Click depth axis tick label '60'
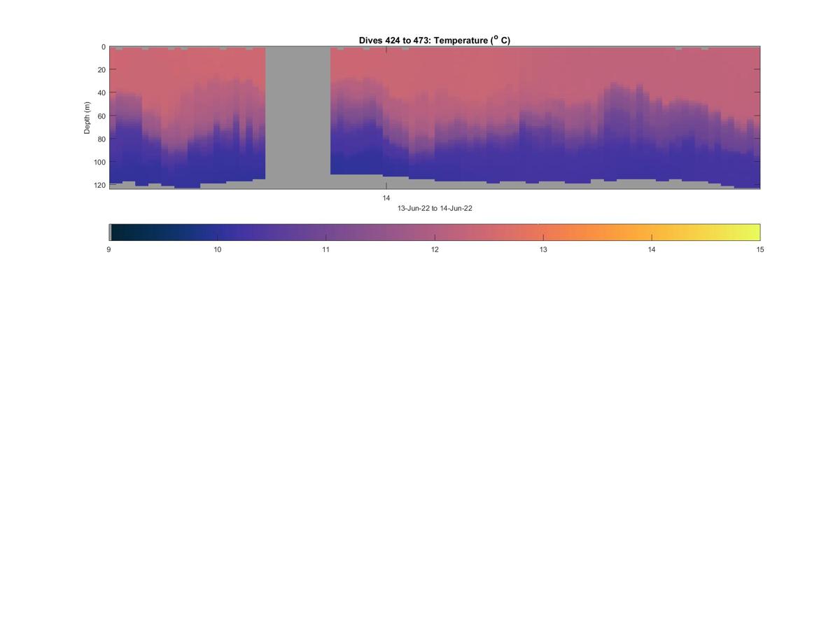The width and height of the screenshot is (840, 620). click(101, 116)
